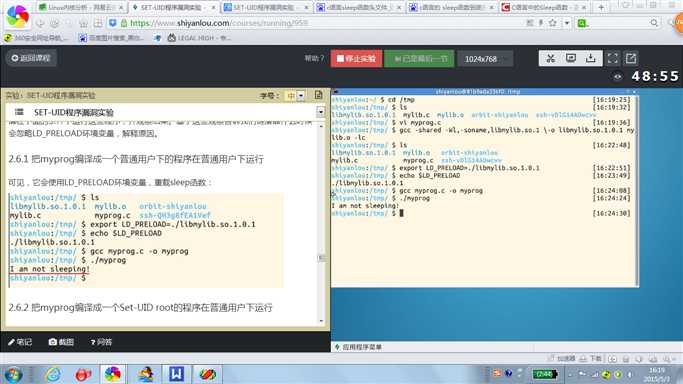Close the active SET-UID browser tab
The width and height of the screenshot is (683, 384).
(x=213, y=7)
